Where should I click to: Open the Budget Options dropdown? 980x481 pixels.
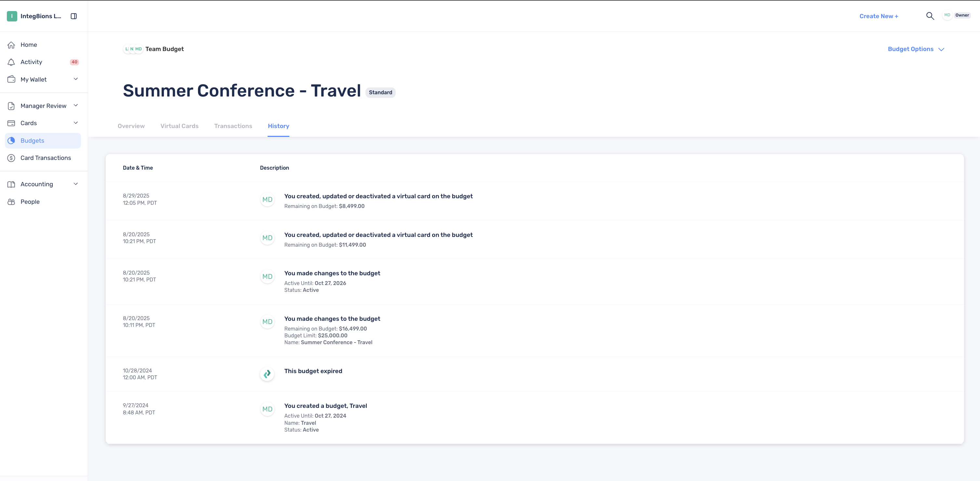(916, 49)
